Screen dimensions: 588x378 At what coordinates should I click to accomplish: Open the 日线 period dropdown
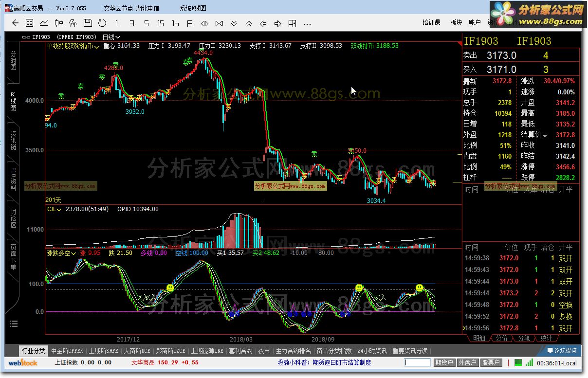[111, 37]
